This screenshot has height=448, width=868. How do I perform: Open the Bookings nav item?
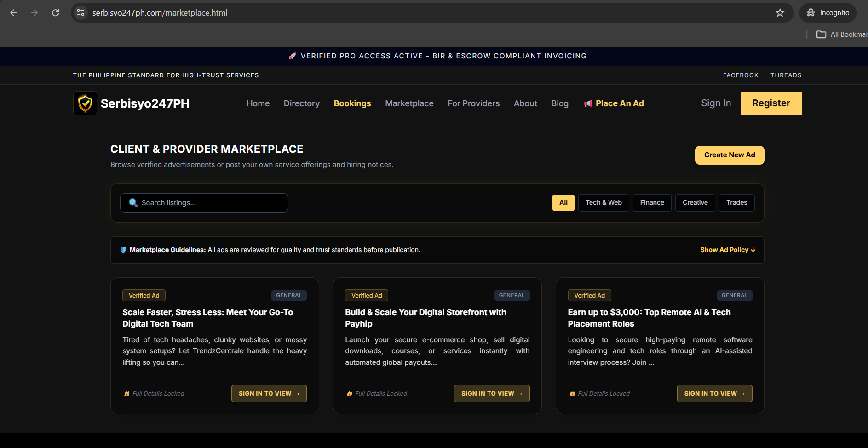point(352,103)
